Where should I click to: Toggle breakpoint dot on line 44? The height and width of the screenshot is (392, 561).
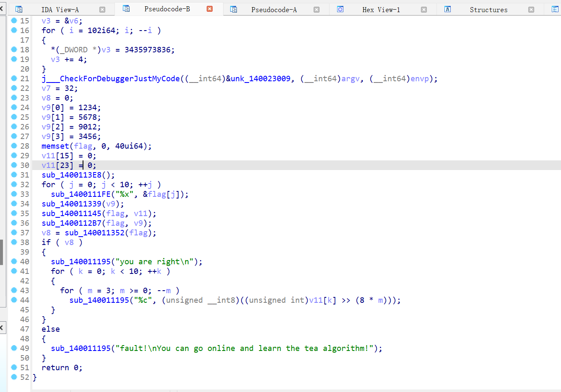pos(14,300)
